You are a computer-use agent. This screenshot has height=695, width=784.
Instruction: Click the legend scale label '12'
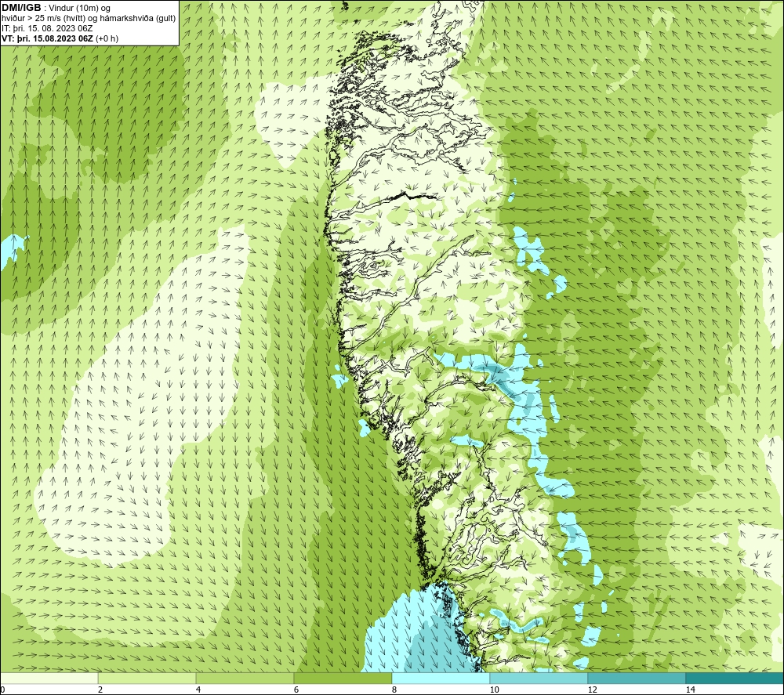tap(592, 690)
